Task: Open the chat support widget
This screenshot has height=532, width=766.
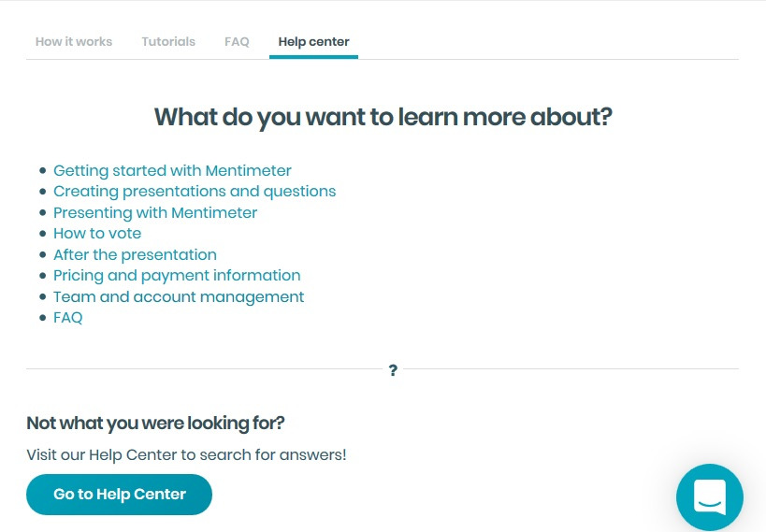Action: tap(709, 497)
